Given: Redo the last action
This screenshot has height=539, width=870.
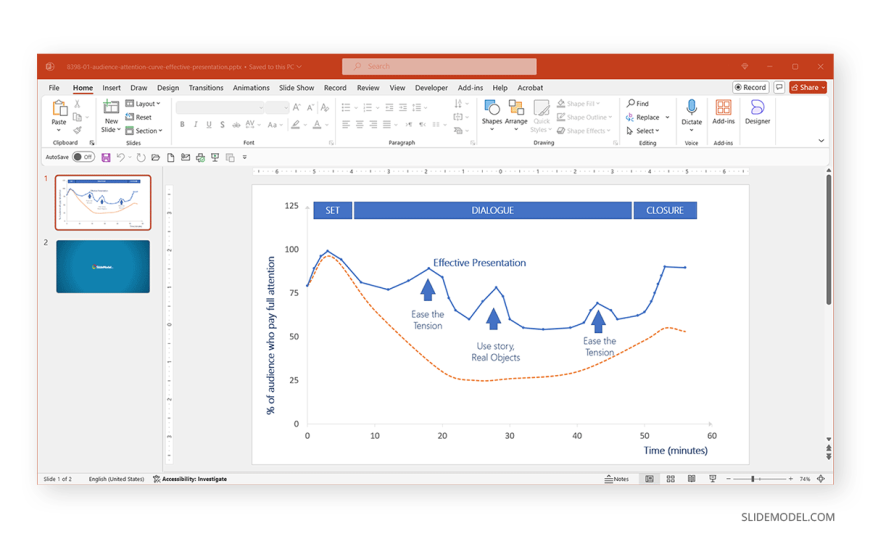Looking at the screenshot, I should pos(141,158).
